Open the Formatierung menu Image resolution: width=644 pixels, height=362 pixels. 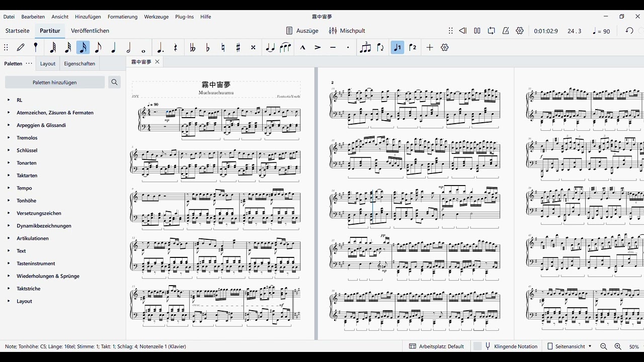tap(122, 17)
